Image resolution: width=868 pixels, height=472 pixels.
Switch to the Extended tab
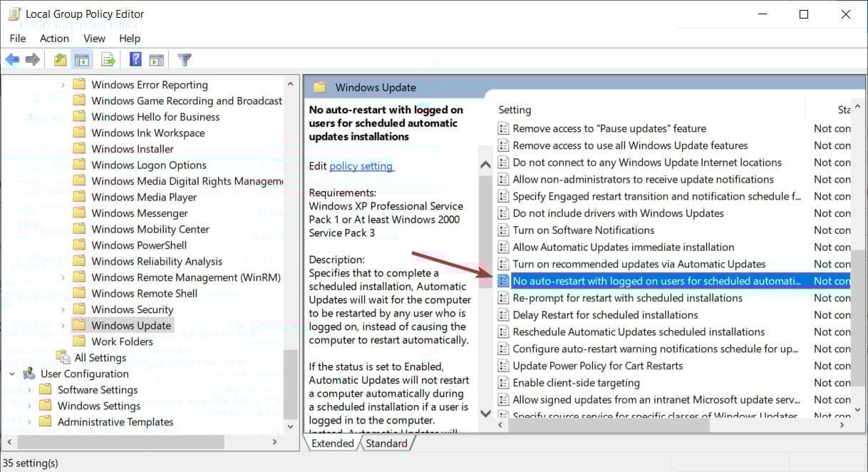(x=332, y=443)
